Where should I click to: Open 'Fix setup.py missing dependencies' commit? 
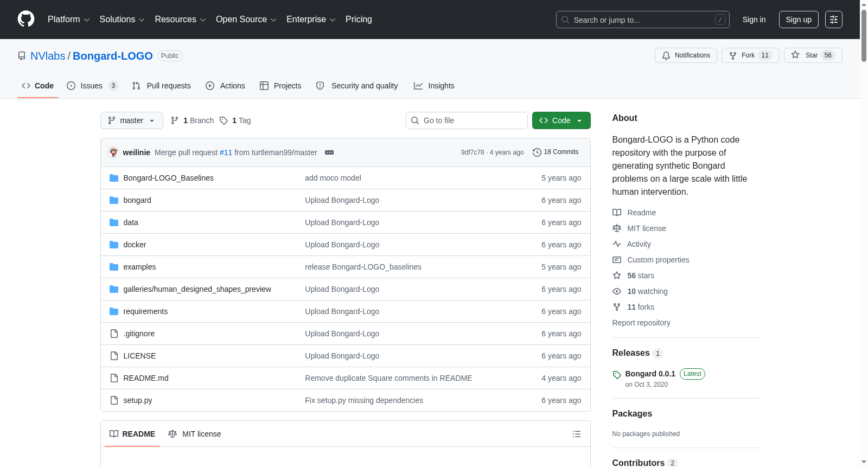(x=364, y=400)
